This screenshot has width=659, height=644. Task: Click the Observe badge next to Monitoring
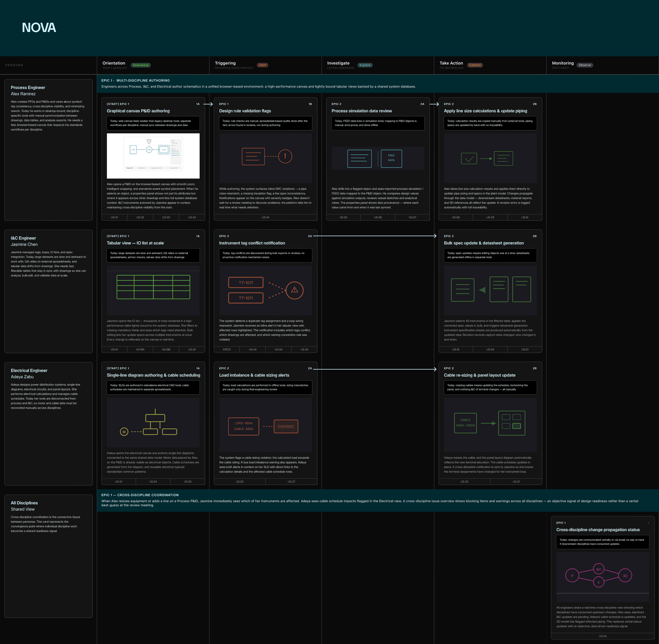584,65
